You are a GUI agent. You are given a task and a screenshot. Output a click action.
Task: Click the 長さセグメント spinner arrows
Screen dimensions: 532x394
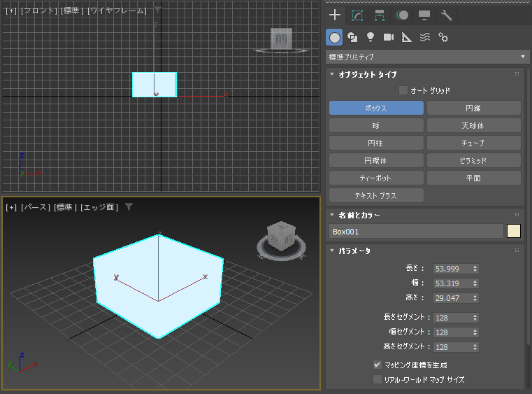pos(475,318)
